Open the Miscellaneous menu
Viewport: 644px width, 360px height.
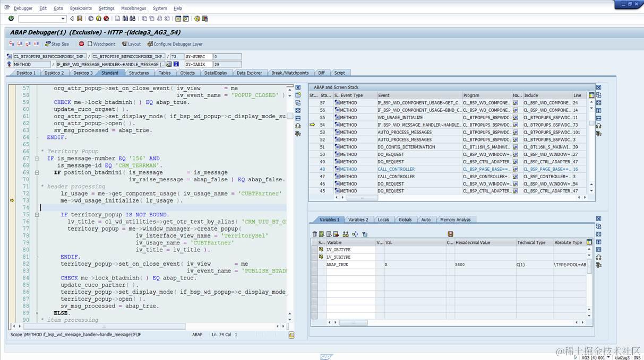[133, 8]
